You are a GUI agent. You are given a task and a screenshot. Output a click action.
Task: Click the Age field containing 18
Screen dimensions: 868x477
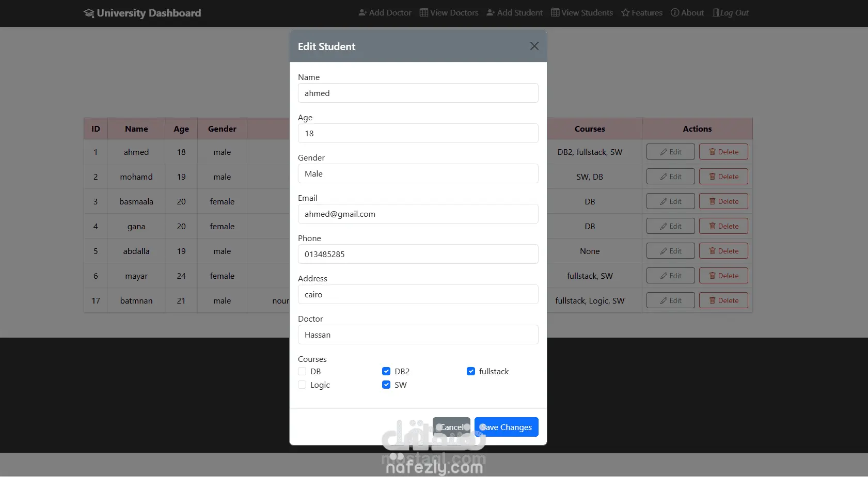point(418,133)
